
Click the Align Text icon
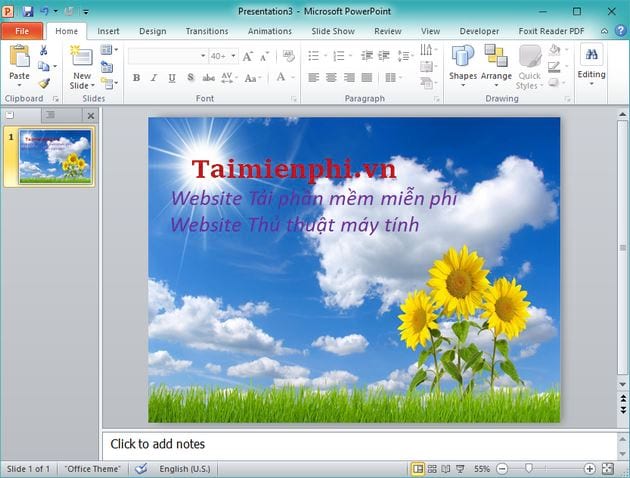pyautogui.click(x=426, y=66)
